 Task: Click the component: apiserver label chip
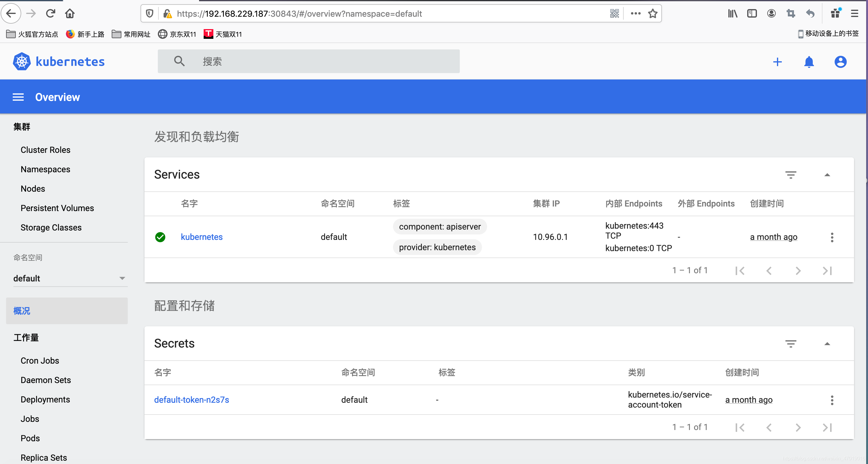pos(440,227)
